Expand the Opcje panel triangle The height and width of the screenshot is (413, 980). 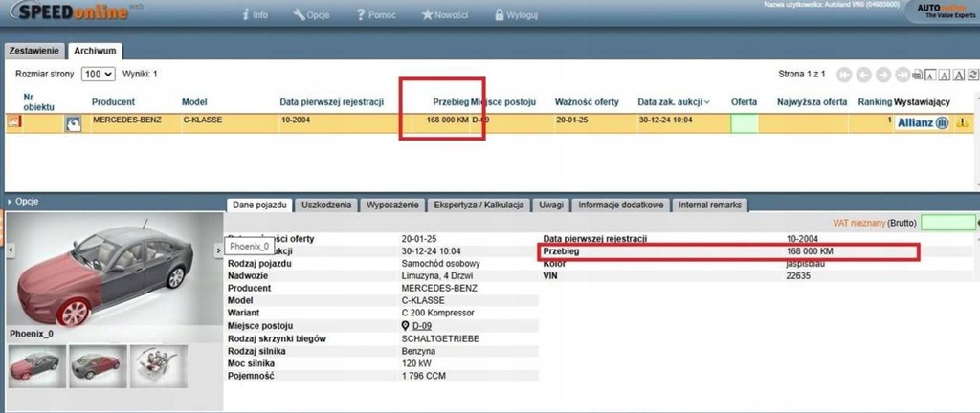9,202
